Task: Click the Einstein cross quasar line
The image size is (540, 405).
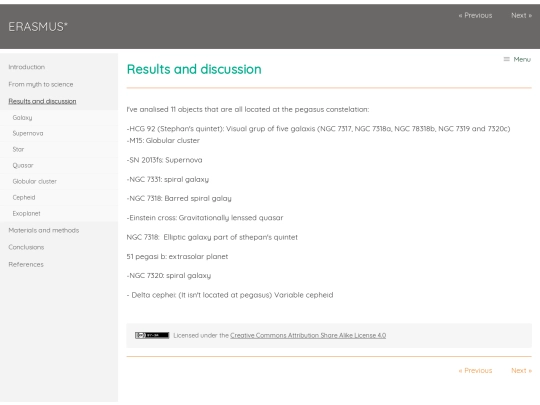Action: pos(205,218)
